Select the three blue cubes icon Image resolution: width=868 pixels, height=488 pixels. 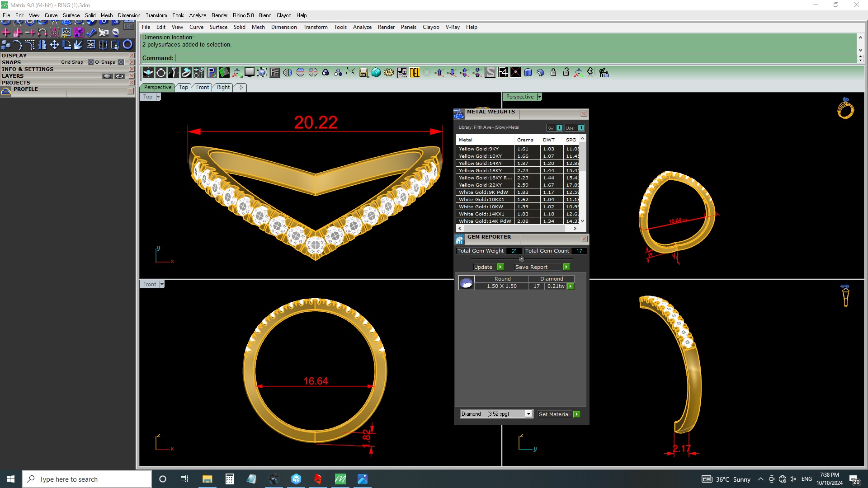[x=6, y=45]
